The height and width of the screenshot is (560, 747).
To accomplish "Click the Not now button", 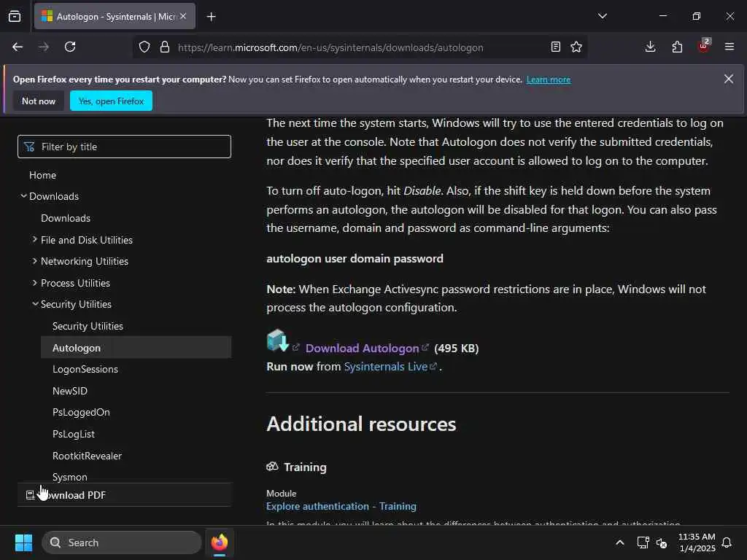I will pos(39,101).
